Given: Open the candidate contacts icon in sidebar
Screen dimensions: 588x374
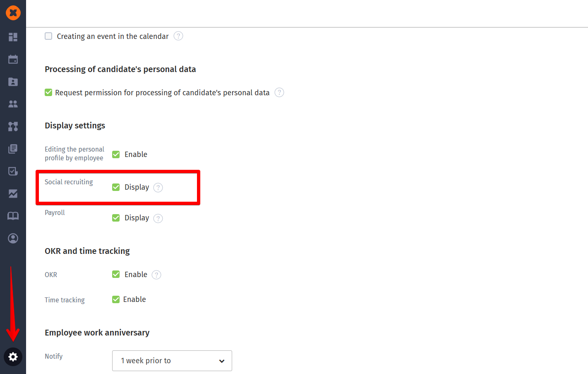Looking at the screenshot, I should point(13,82).
